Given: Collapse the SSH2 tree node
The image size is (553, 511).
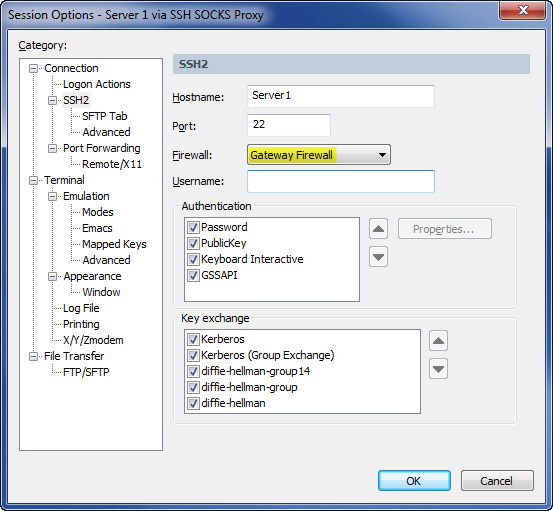Looking at the screenshot, I should (x=52, y=101).
